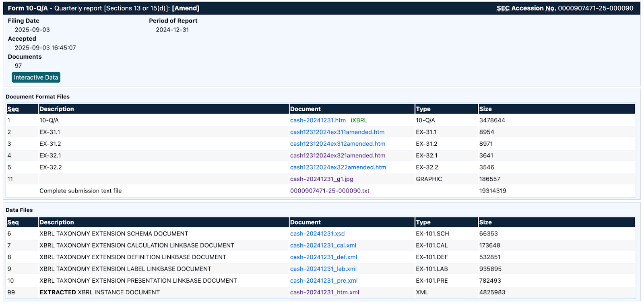
Task: Open the cash-20241231_cal.xml calculation linkbase
Action: coord(323,245)
